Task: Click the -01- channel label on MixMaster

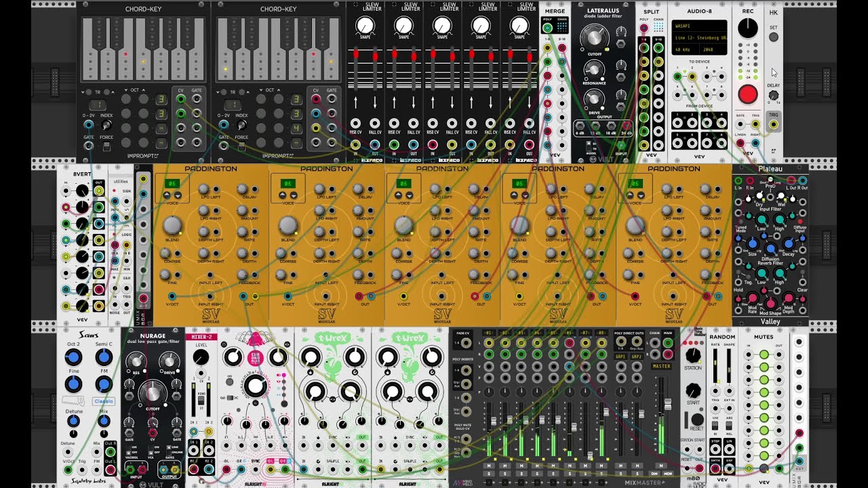Action: (x=489, y=333)
